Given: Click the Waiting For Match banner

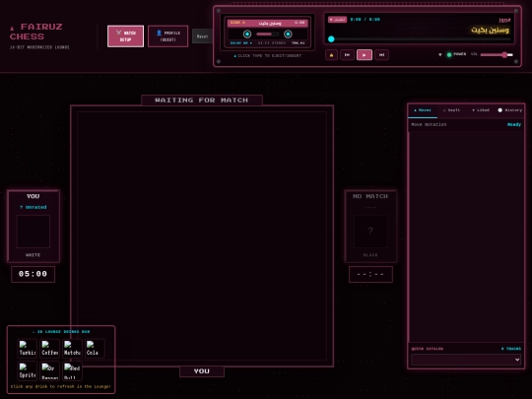Looking at the screenshot, I should click(x=202, y=100).
